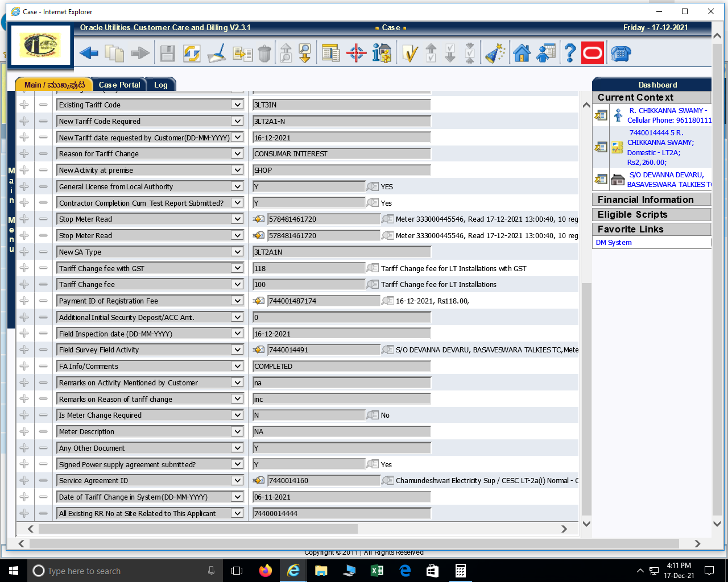Click the page vertical scrollbar up arrow

tap(717, 36)
